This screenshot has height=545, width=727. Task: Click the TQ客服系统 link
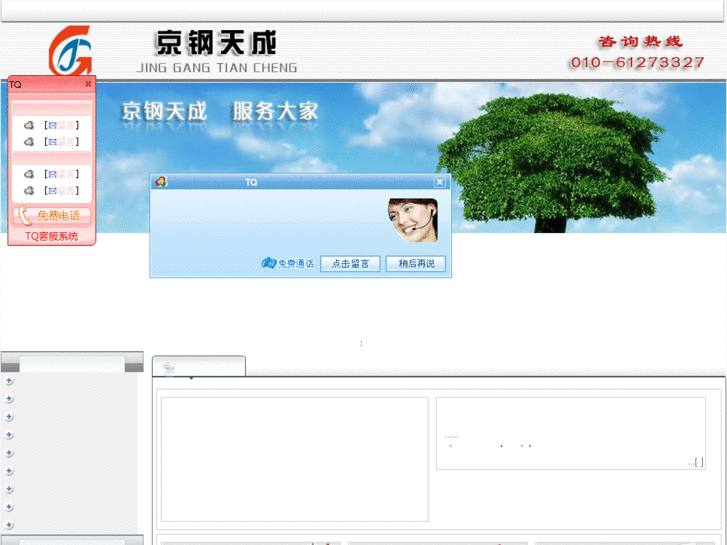click(x=52, y=237)
